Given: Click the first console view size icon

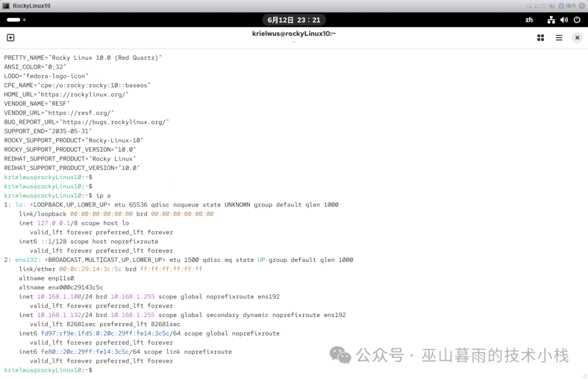Looking at the screenshot, I should [528, 6].
